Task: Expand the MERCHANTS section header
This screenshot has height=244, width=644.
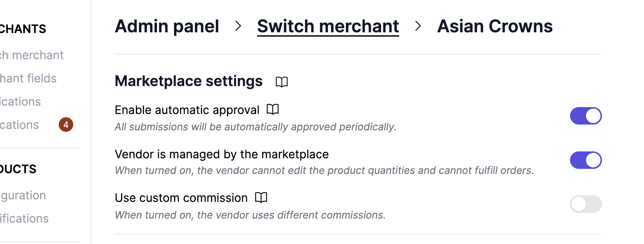Action: 23,29
